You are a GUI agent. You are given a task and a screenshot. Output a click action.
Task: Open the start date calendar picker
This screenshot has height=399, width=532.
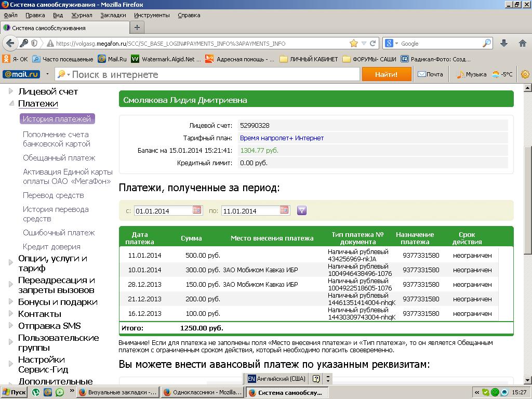pyautogui.click(x=197, y=210)
